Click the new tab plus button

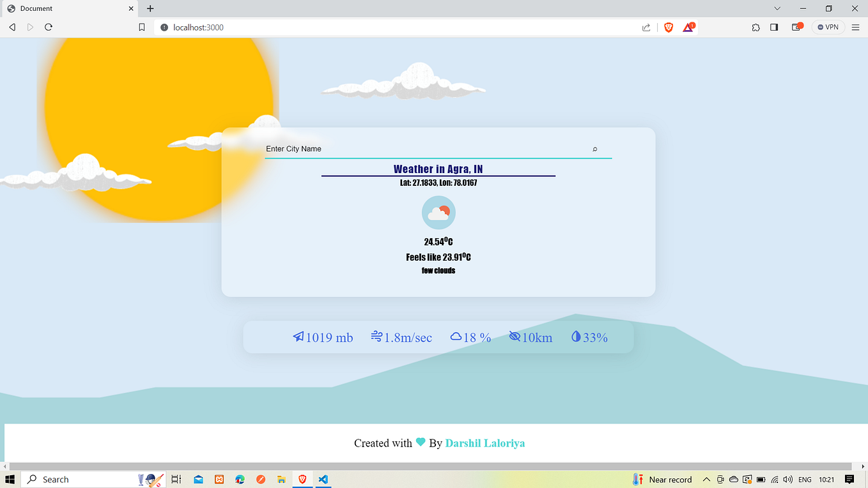(150, 8)
